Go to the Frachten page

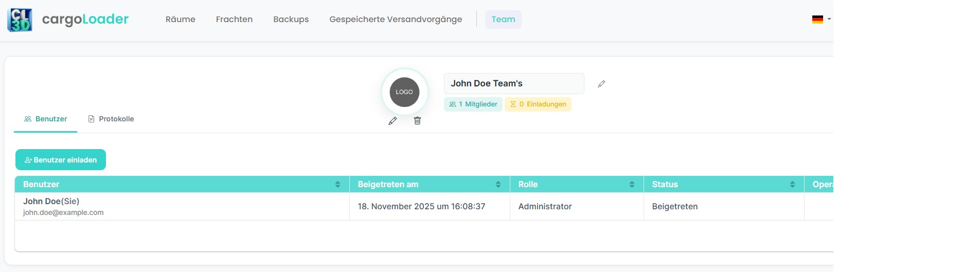pyautogui.click(x=234, y=20)
